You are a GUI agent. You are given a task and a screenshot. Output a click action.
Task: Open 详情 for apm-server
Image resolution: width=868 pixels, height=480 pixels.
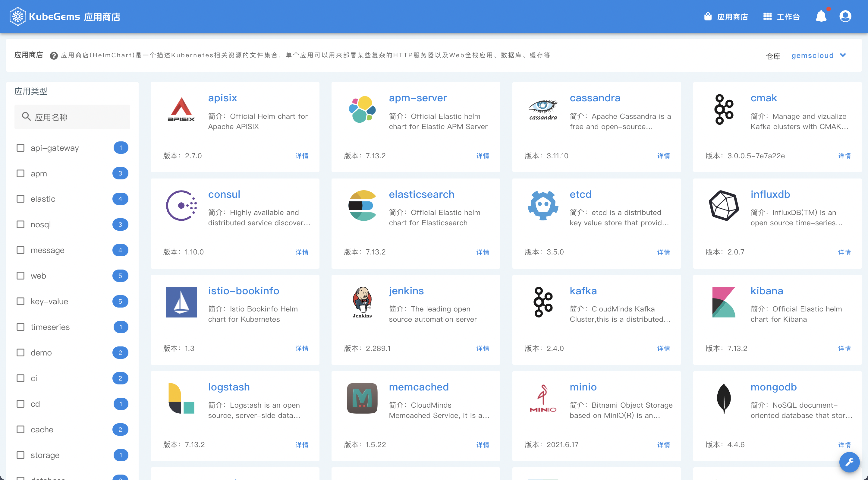[483, 156]
